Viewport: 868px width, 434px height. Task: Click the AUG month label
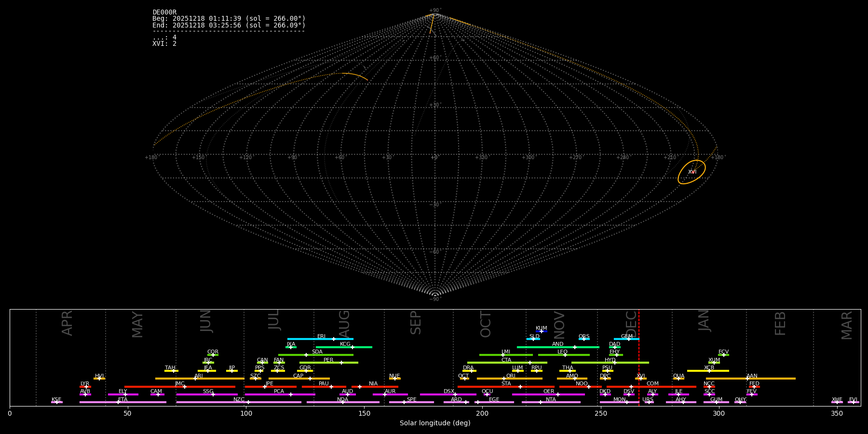pyautogui.click(x=344, y=323)
